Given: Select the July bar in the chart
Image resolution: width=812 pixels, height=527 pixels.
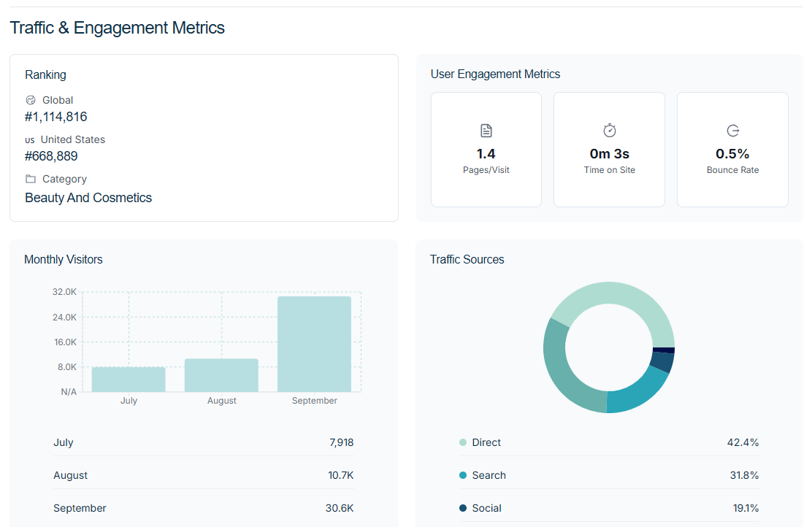Looking at the screenshot, I should click(129, 380).
